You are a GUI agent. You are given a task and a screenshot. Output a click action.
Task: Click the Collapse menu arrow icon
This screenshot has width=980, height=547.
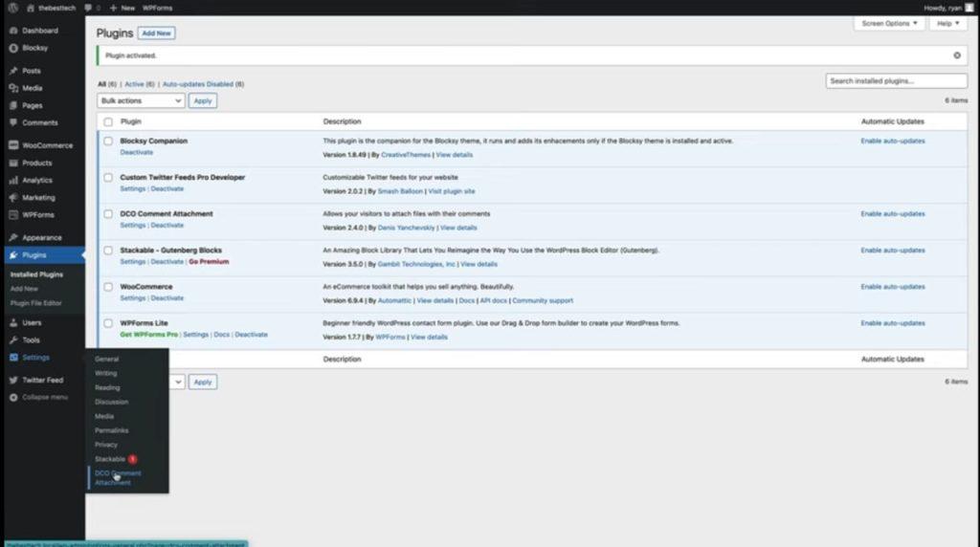[13, 398]
